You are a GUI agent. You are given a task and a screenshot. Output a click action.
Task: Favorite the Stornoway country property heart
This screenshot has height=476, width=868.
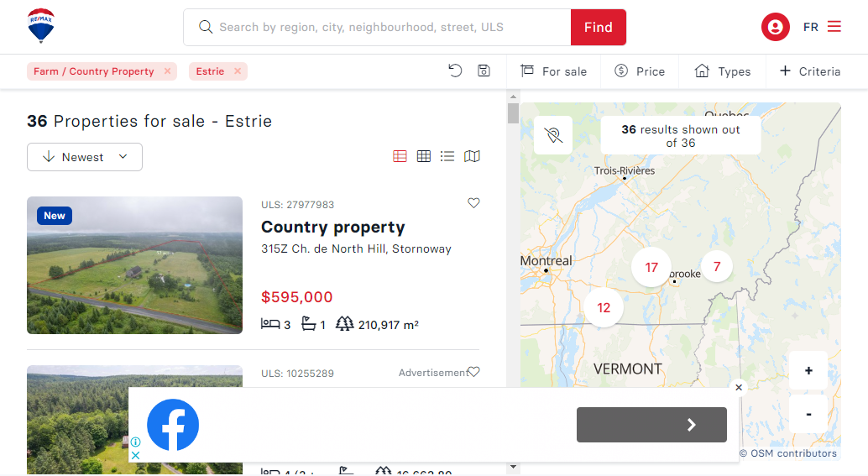click(473, 203)
